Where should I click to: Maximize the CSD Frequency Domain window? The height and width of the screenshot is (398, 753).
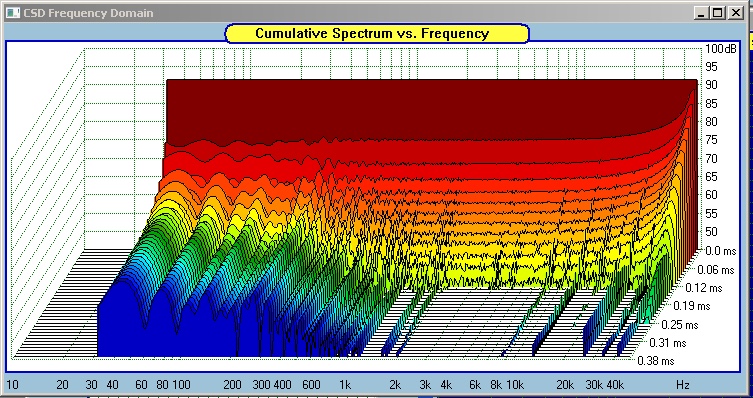click(718, 13)
